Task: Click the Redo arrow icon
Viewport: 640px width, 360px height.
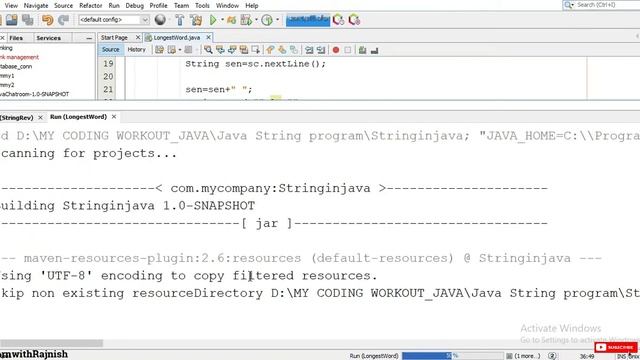Action: tap(64, 20)
